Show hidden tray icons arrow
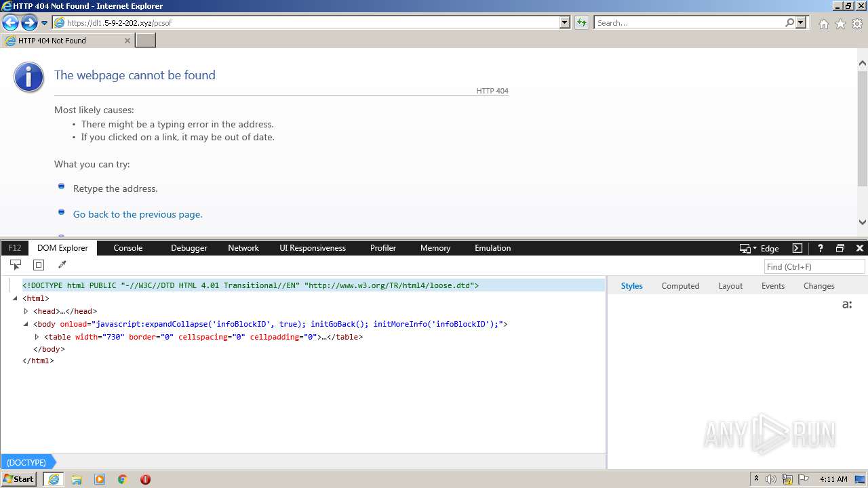The height and width of the screenshot is (488, 868). pos(756,479)
